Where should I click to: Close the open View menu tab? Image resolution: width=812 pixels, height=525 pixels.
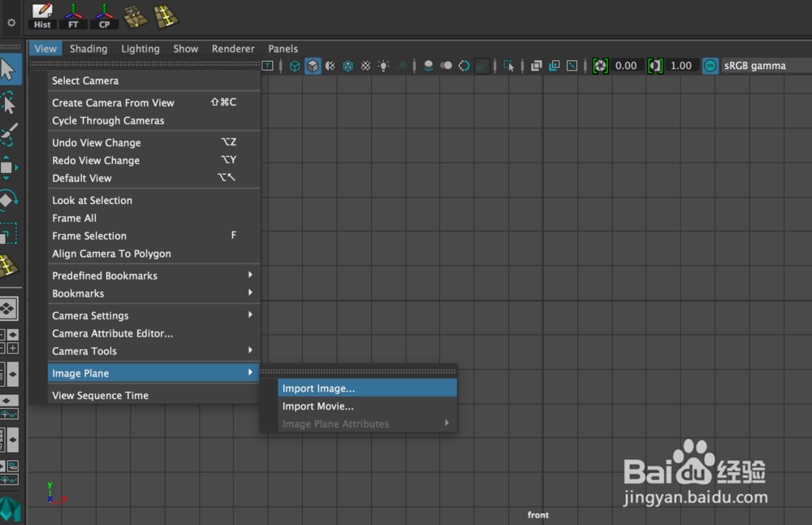(45, 49)
